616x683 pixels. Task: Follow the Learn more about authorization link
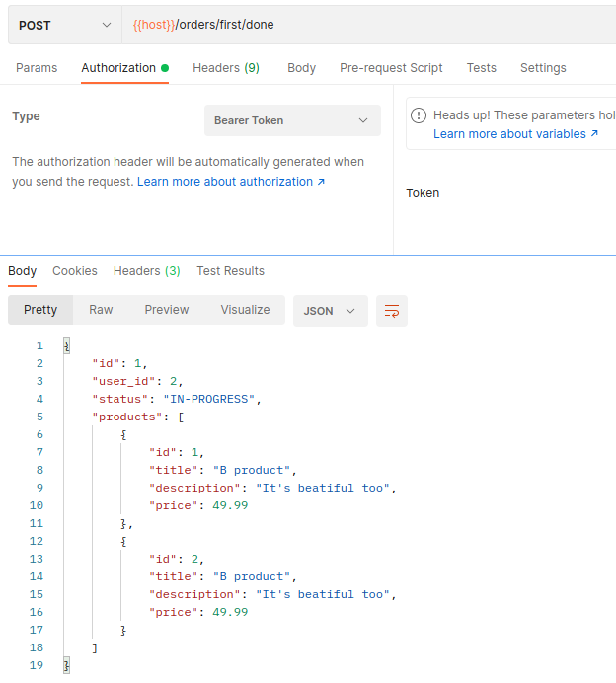(231, 182)
